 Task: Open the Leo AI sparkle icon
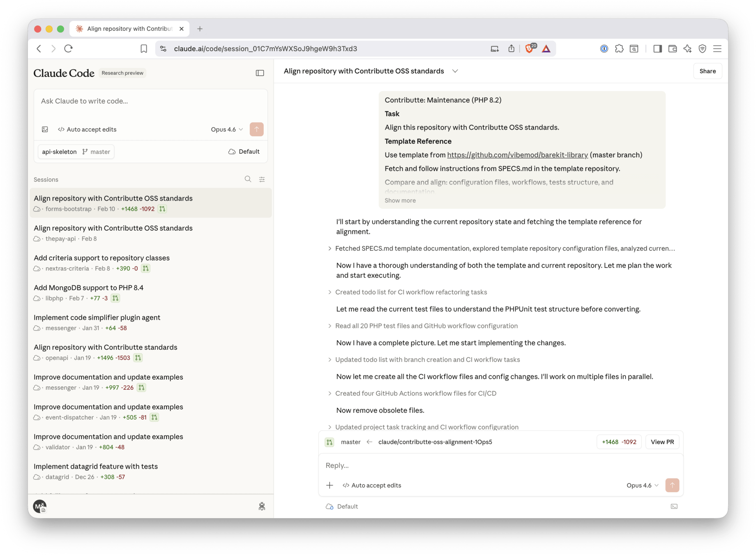687,49
